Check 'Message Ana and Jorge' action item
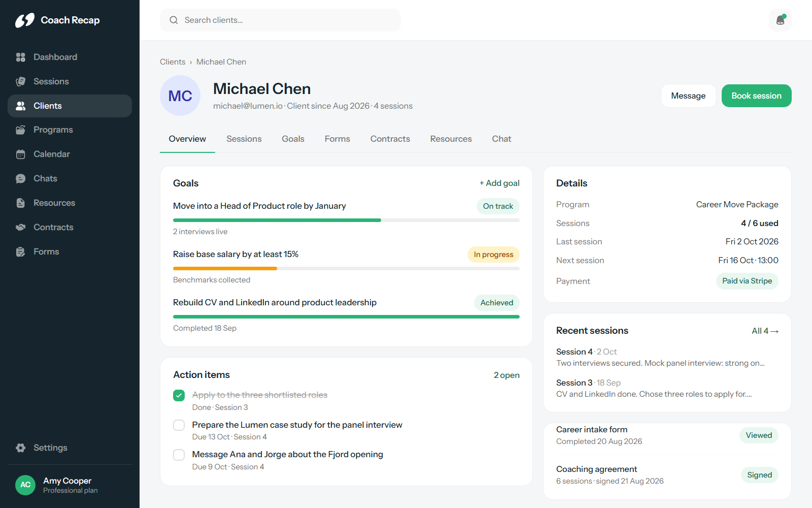 [x=179, y=455]
